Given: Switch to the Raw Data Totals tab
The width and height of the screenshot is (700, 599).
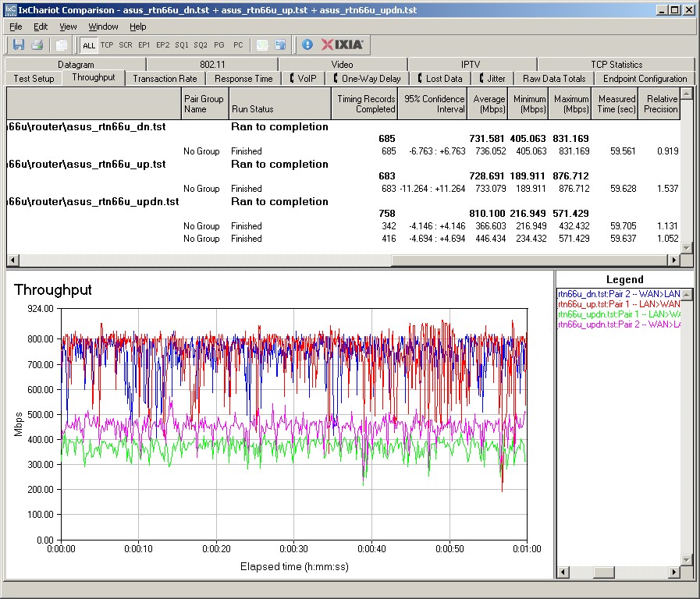Looking at the screenshot, I should [x=554, y=79].
